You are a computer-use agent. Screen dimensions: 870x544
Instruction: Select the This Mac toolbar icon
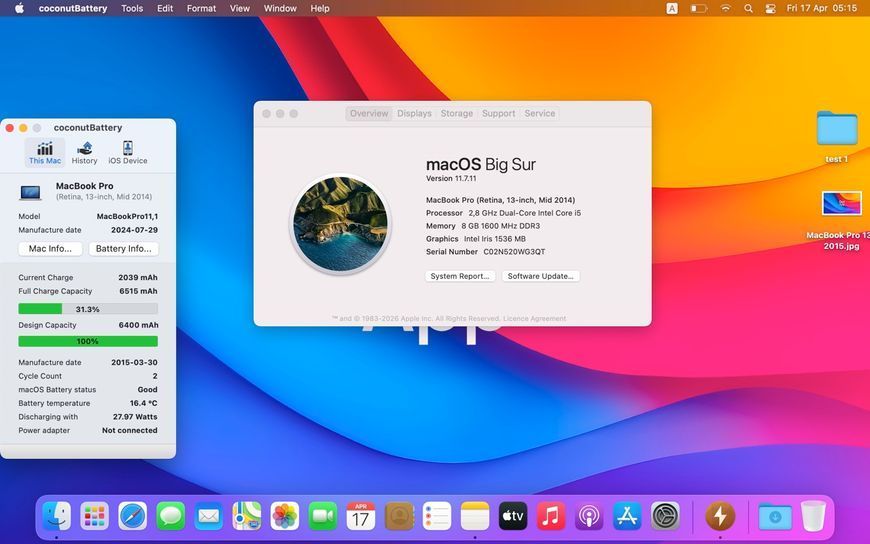pyautogui.click(x=45, y=153)
